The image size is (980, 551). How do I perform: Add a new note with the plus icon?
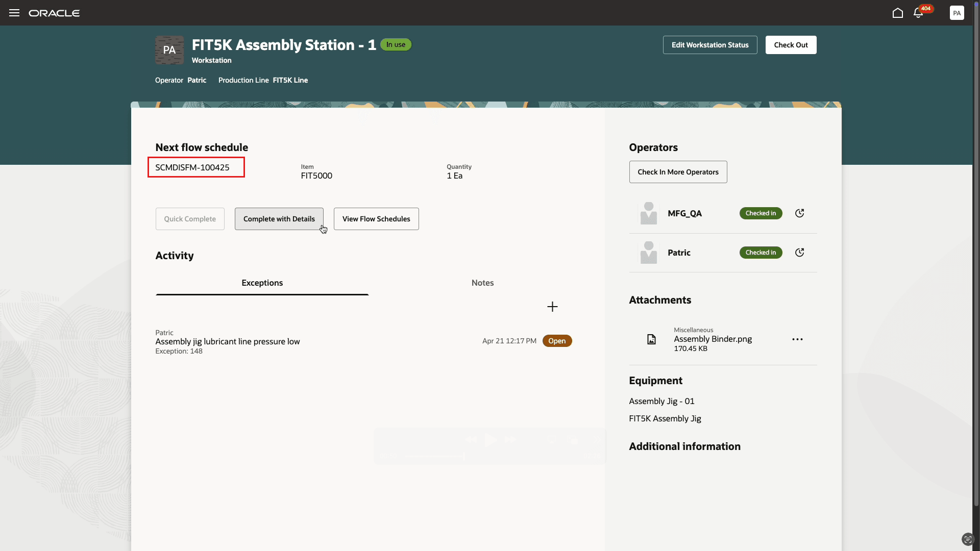(x=552, y=306)
